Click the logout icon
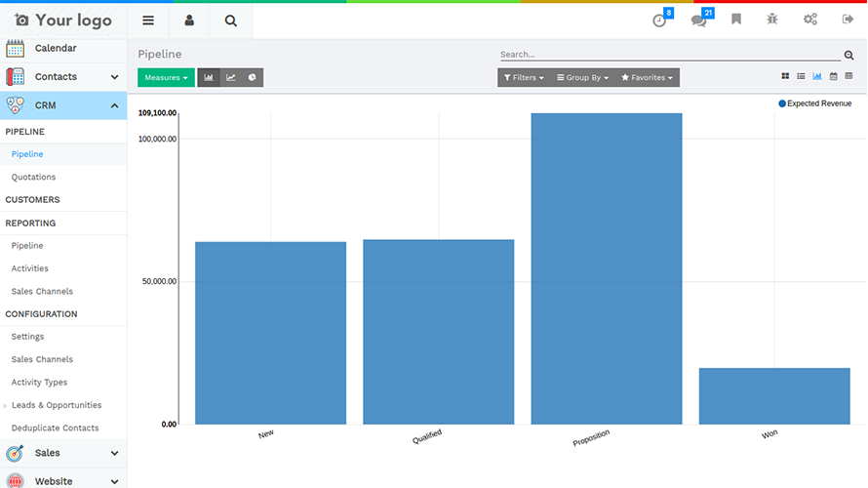868x488 pixels. (848, 20)
